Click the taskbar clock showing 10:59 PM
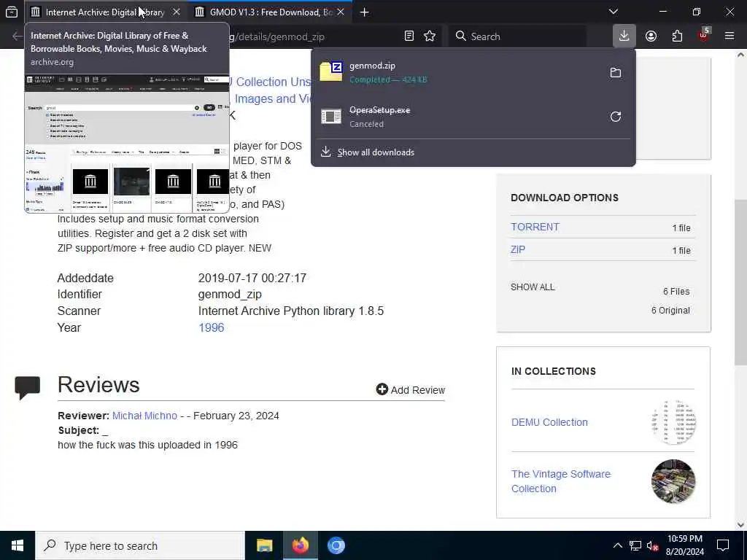This screenshot has width=747, height=560. coord(684,545)
